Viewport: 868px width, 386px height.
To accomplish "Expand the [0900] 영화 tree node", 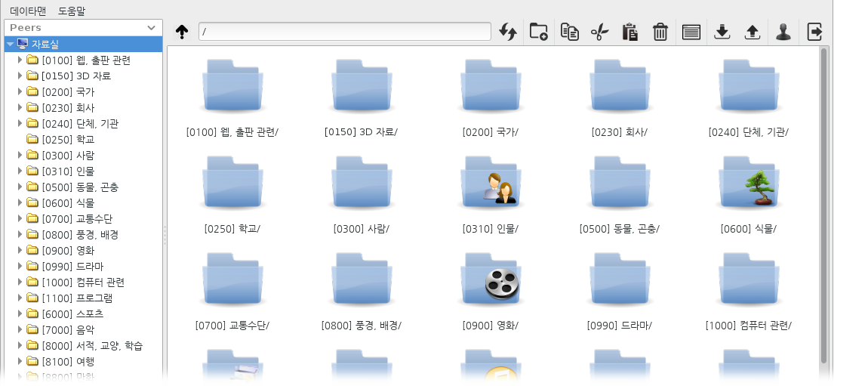I will (x=20, y=250).
